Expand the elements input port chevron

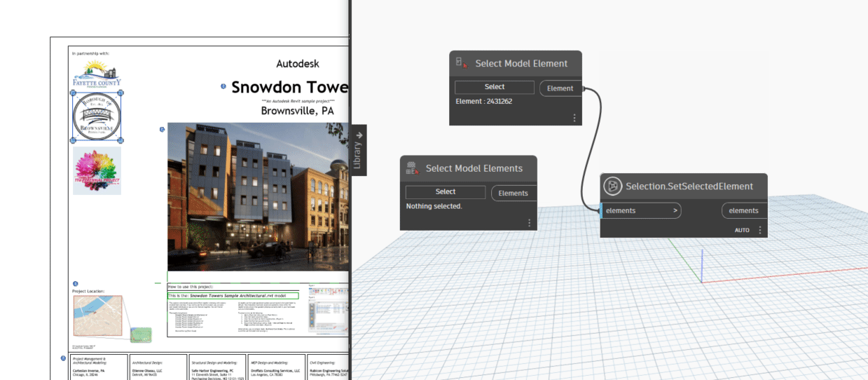675,210
